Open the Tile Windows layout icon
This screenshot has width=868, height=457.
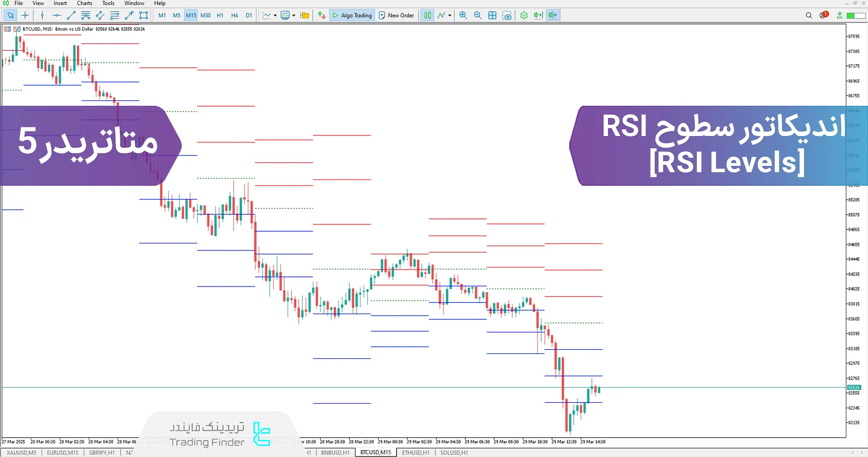click(x=492, y=15)
